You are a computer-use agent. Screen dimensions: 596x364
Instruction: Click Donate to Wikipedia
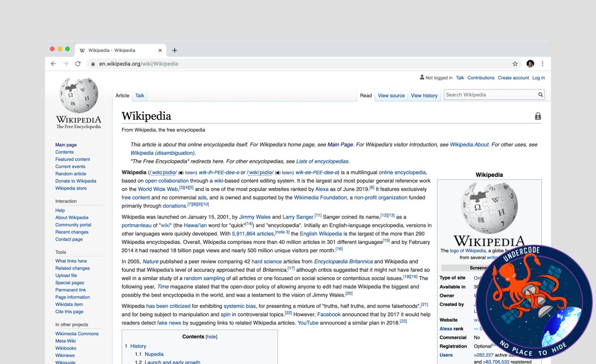(75, 181)
